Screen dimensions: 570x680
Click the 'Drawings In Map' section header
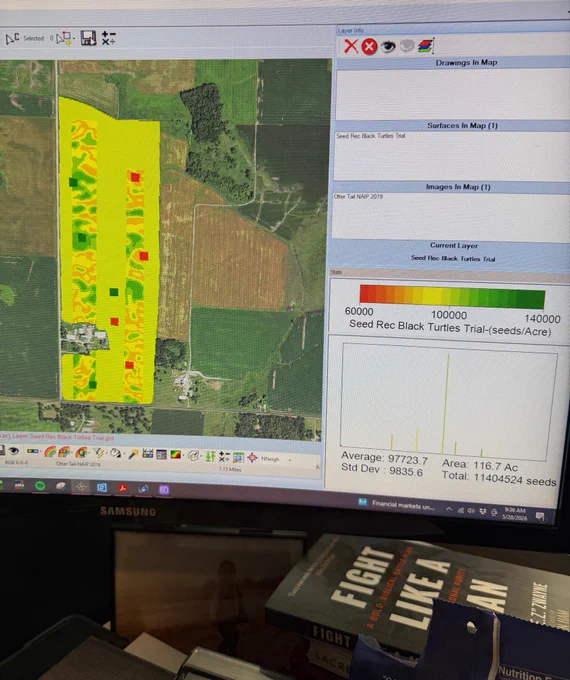[466, 62]
